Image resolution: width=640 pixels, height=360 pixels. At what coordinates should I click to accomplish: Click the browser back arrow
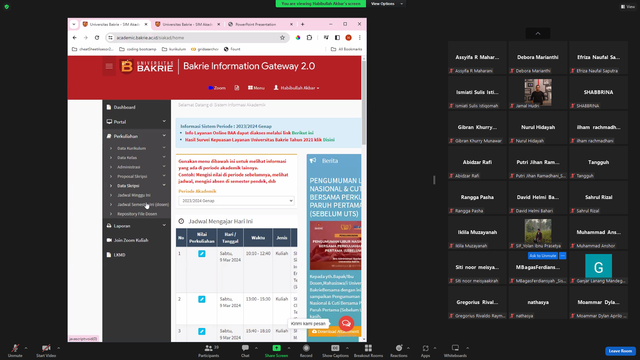[x=75, y=38]
